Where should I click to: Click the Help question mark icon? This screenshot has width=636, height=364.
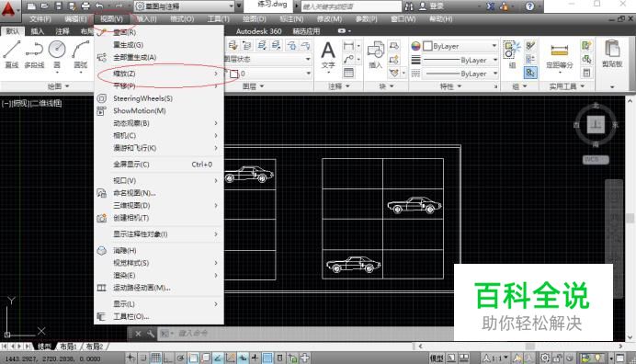pos(529,6)
